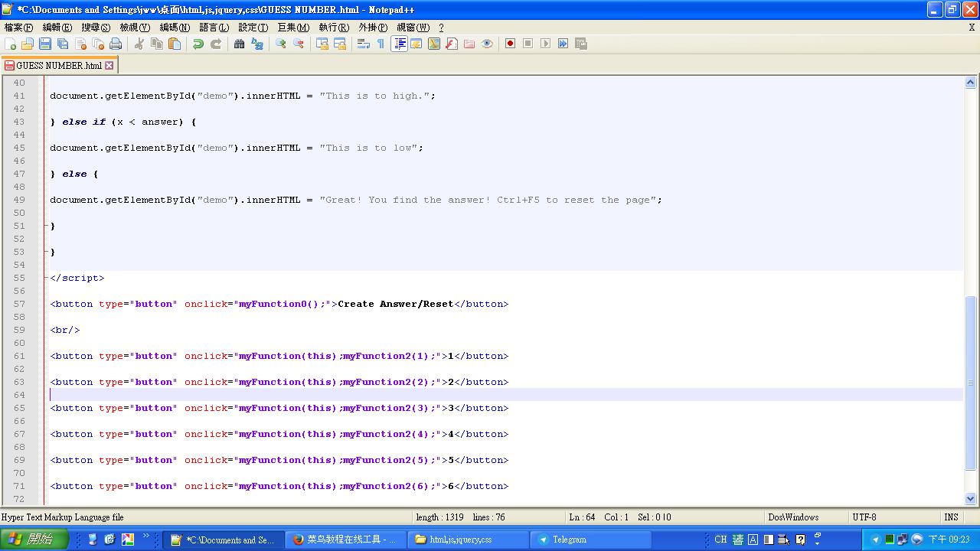Click the Dos\Windows line ending field
Screen dimensions: 980x551
click(x=793, y=517)
